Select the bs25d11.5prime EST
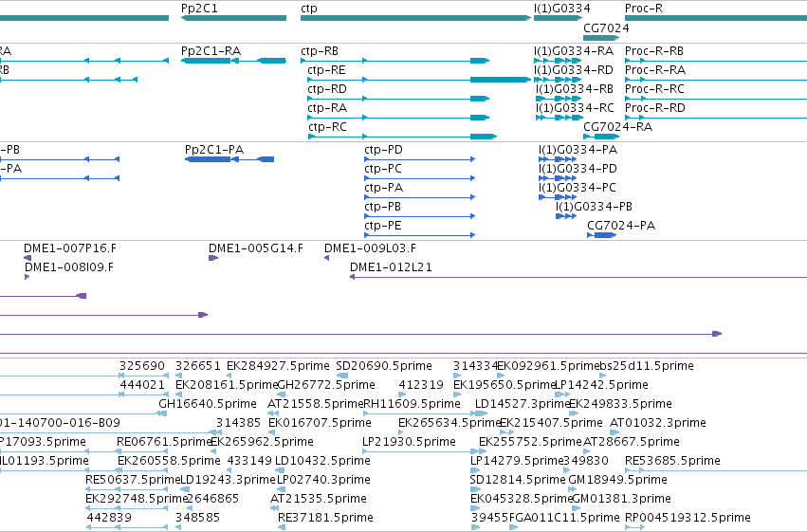The width and height of the screenshot is (807, 532). coord(603,376)
